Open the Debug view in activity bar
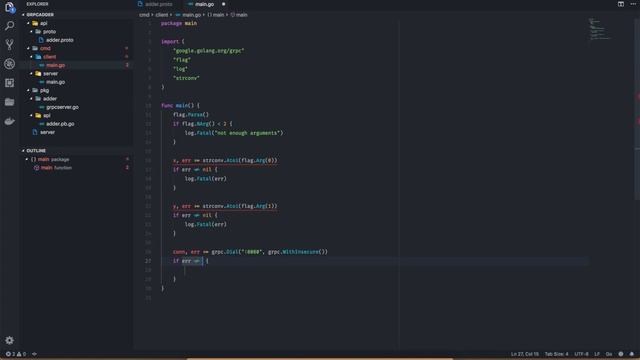 [9, 64]
